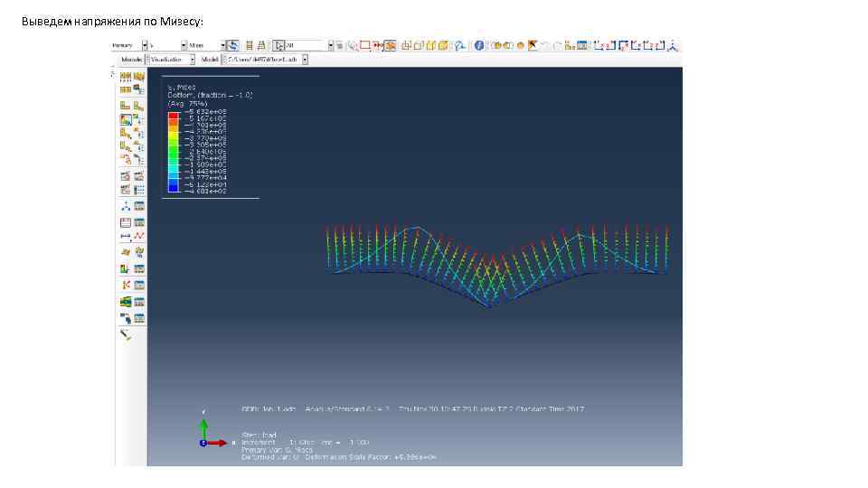
Task: Set wireframe render style
Action: pos(406,45)
